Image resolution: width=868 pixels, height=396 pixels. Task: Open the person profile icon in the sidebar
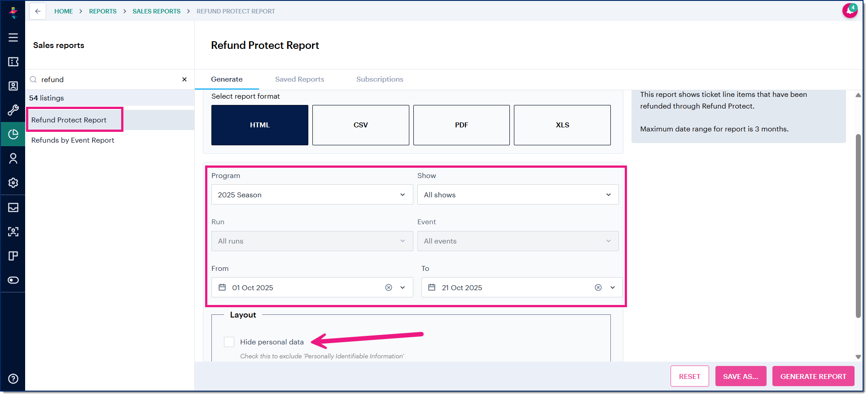(13, 158)
